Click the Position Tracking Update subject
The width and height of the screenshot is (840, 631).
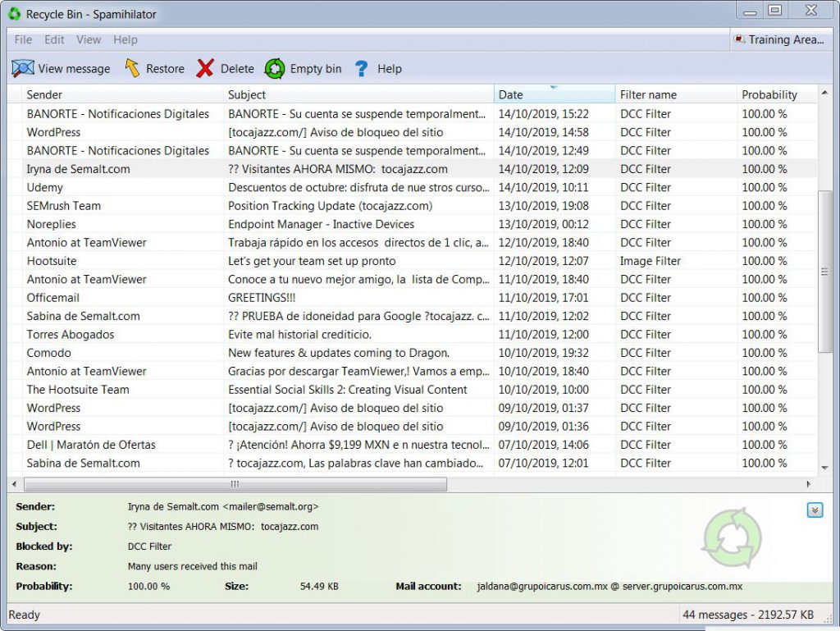coord(330,206)
